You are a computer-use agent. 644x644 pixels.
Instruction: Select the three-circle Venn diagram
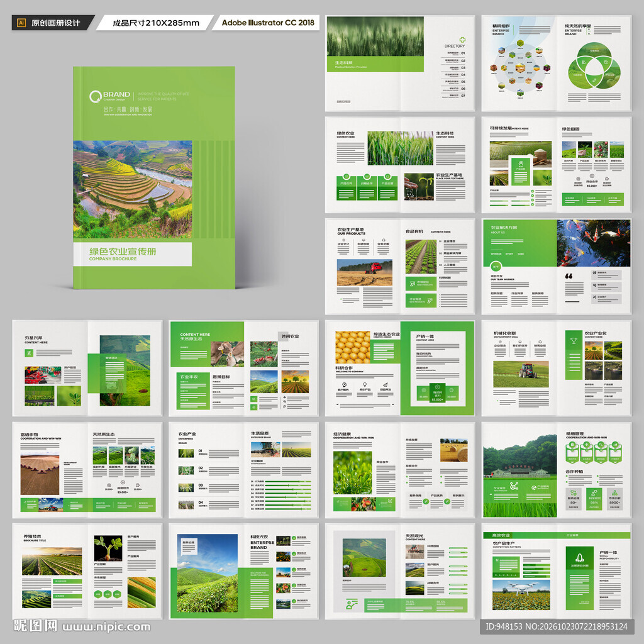click(594, 65)
